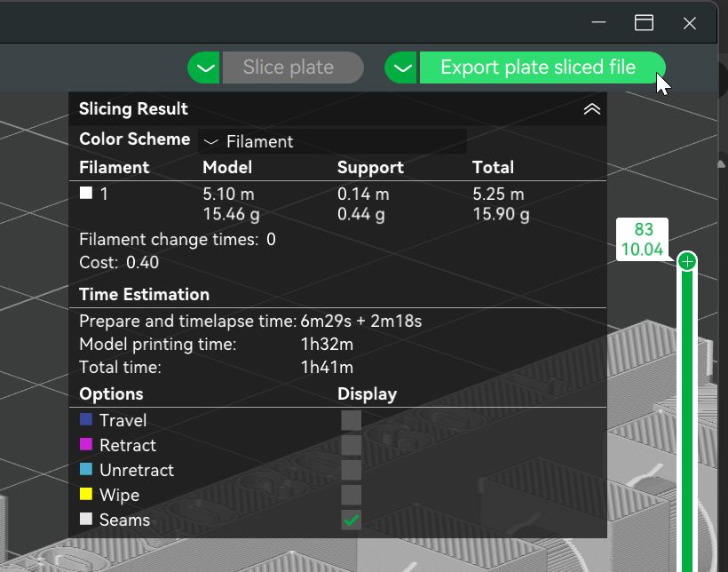Click the white Seams legend icon
This screenshot has width=728, height=572.
click(x=84, y=520)
